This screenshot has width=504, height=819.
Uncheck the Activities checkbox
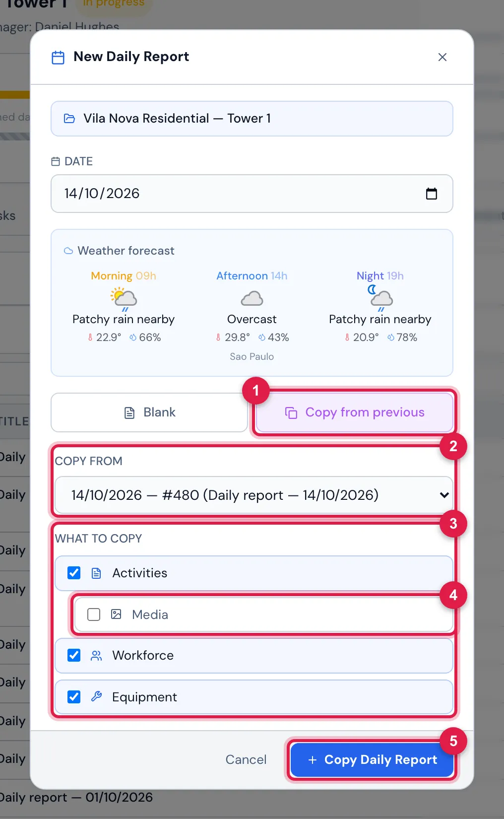point(74,573)
